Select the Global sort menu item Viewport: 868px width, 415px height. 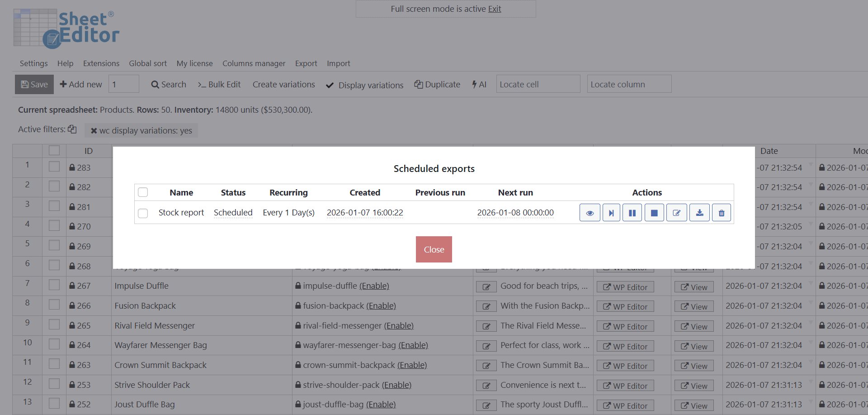148,63
